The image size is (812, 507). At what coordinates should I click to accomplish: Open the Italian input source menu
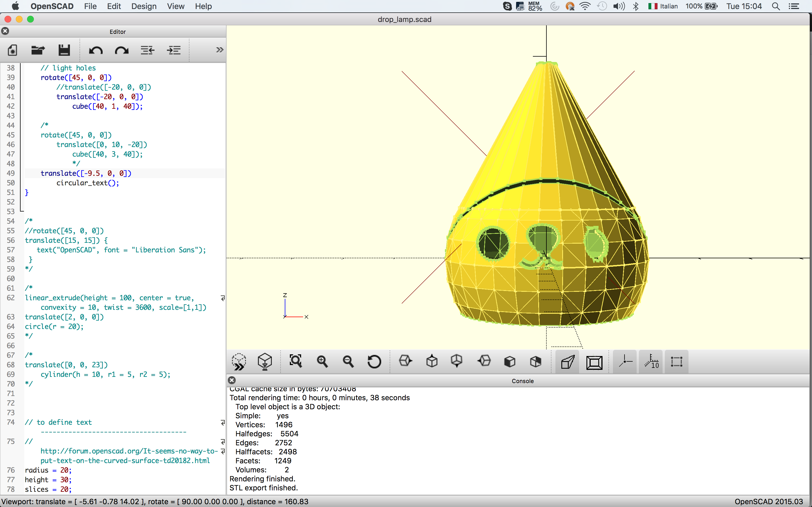tap(663, 6)
